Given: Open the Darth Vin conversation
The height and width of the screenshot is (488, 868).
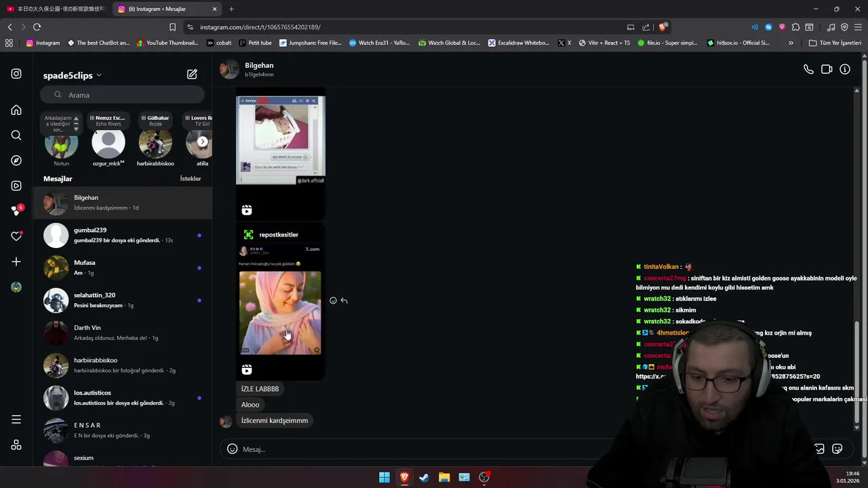Looking at the screenshot, I should [x=123, y=333].
